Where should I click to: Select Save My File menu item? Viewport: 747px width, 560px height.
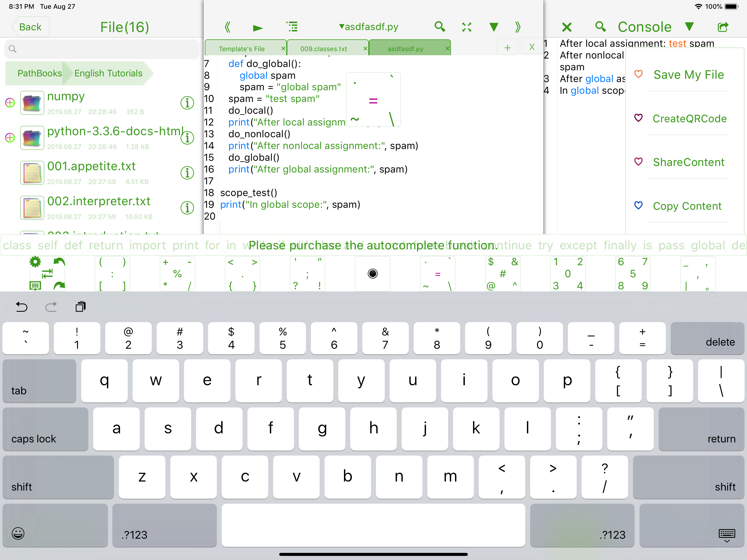click(688, 75)
